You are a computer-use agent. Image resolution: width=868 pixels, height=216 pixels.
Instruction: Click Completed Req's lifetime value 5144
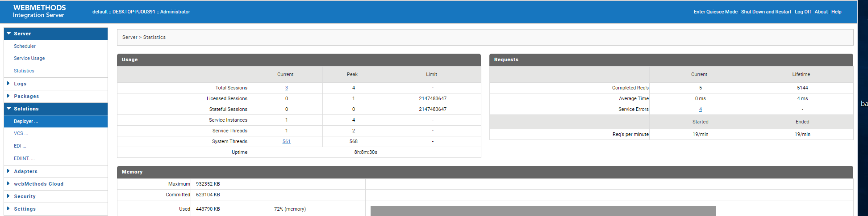[x=802, y=88]
